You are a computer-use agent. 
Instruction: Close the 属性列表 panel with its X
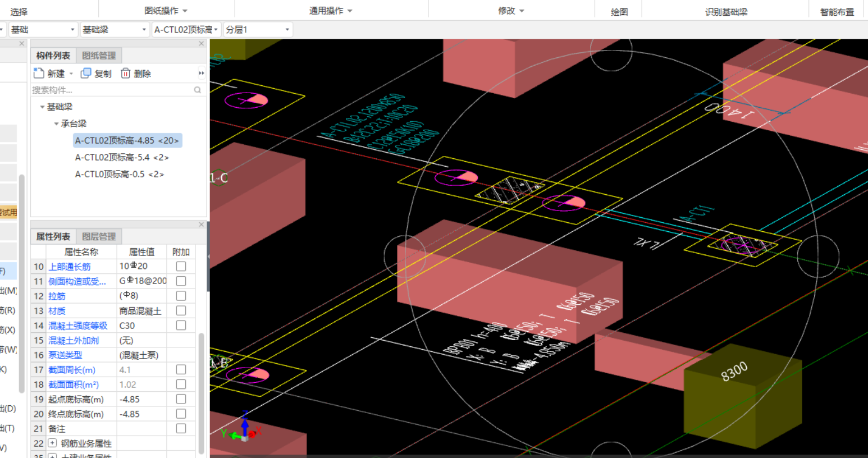point(202,225)
